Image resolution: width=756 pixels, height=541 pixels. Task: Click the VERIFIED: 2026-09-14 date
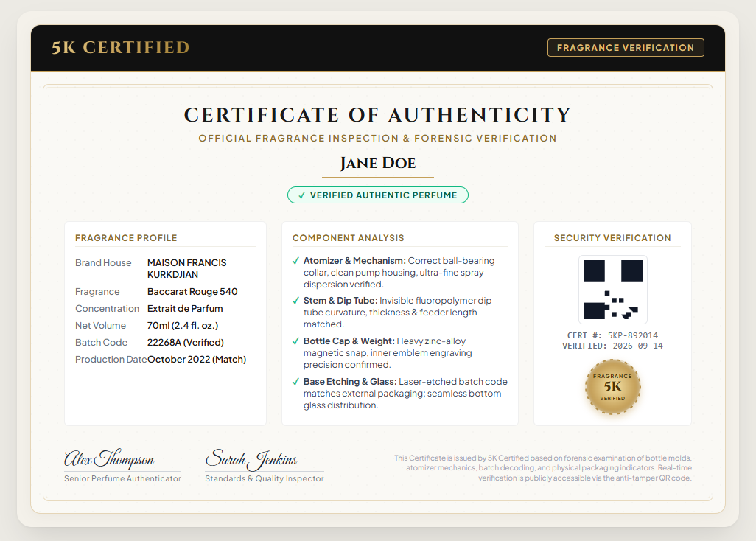pos(612,346)
